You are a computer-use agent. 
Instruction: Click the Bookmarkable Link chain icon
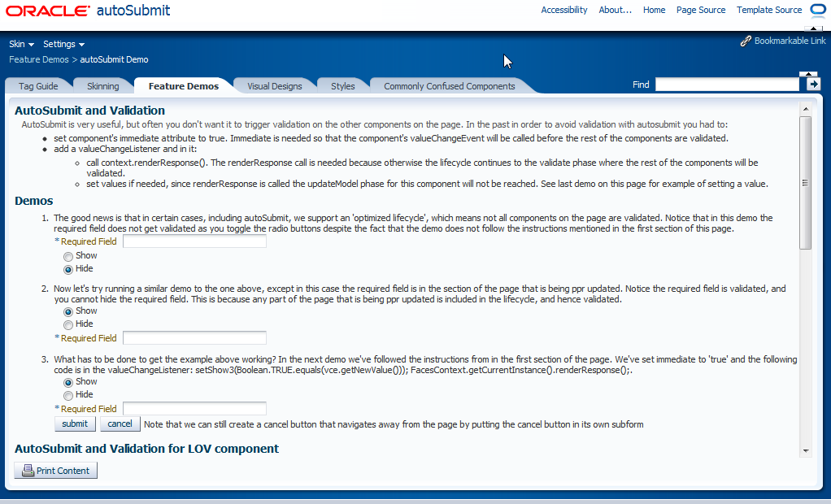point(746,41)
